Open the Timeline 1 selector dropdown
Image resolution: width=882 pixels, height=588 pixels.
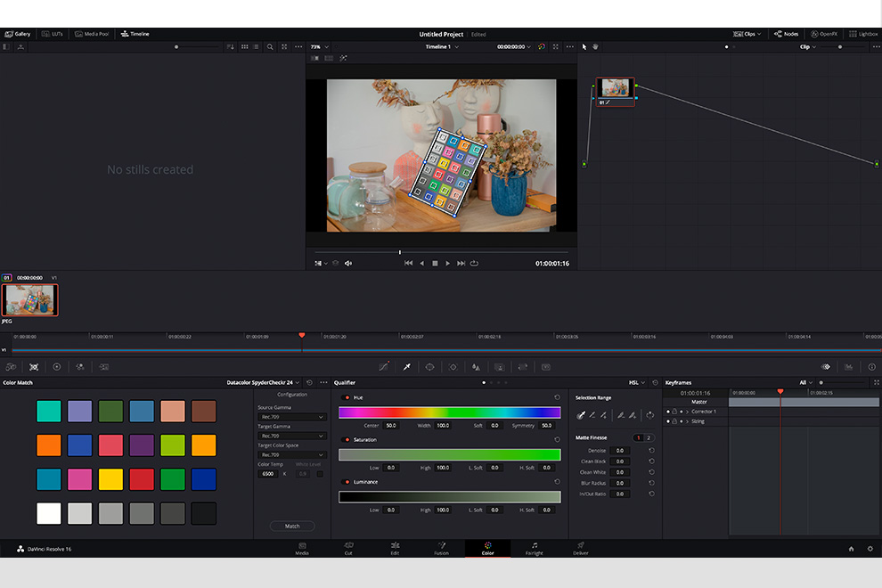click(x=442, y=46)
